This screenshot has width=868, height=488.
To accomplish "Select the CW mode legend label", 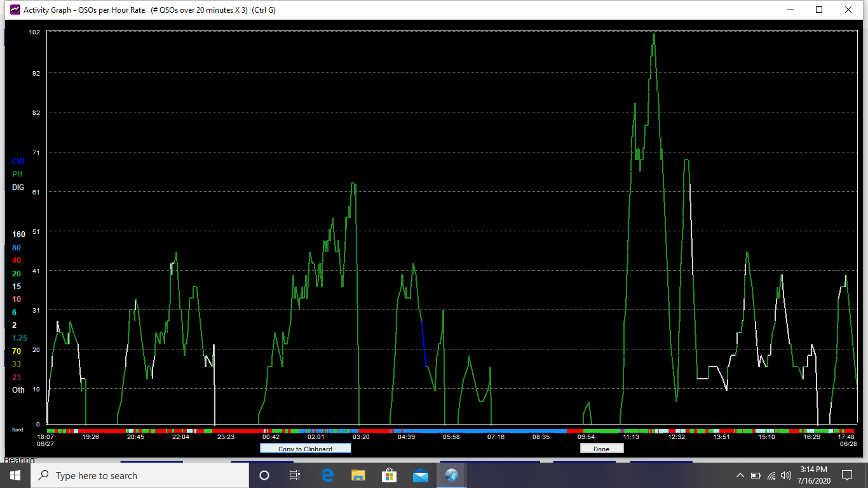I will point(18,161).
